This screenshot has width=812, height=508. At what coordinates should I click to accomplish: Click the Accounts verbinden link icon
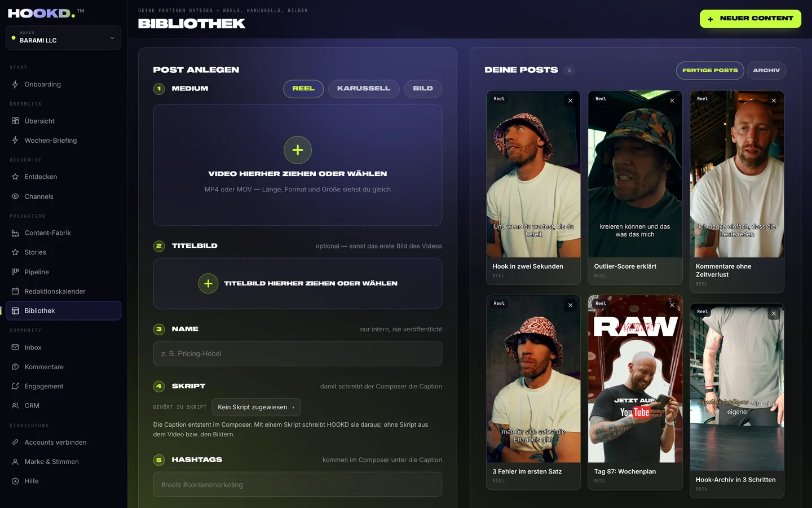pos(15,443)
